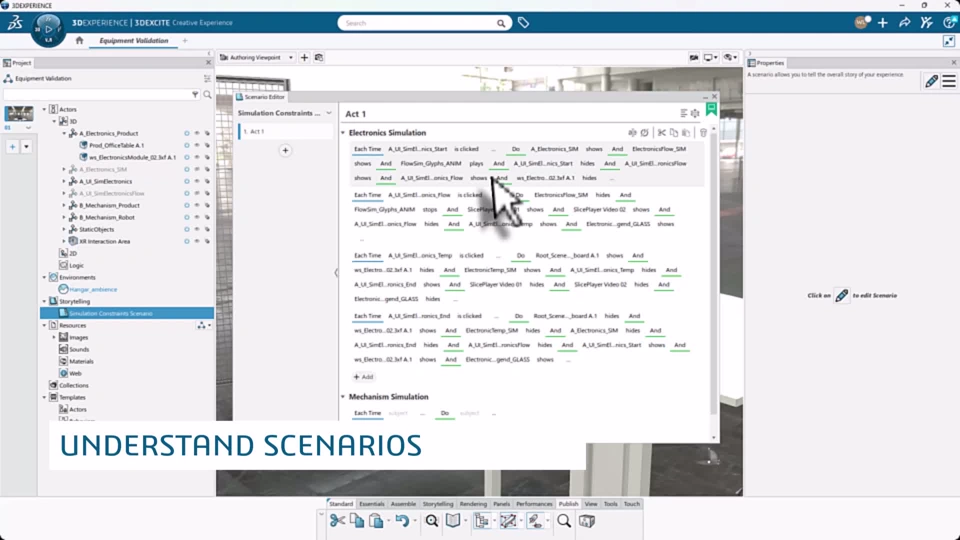Click the magnifier icon beside the Project filter field
This screenshot has height=540, width=960.
pyautogui.click(x=208, y=95)
